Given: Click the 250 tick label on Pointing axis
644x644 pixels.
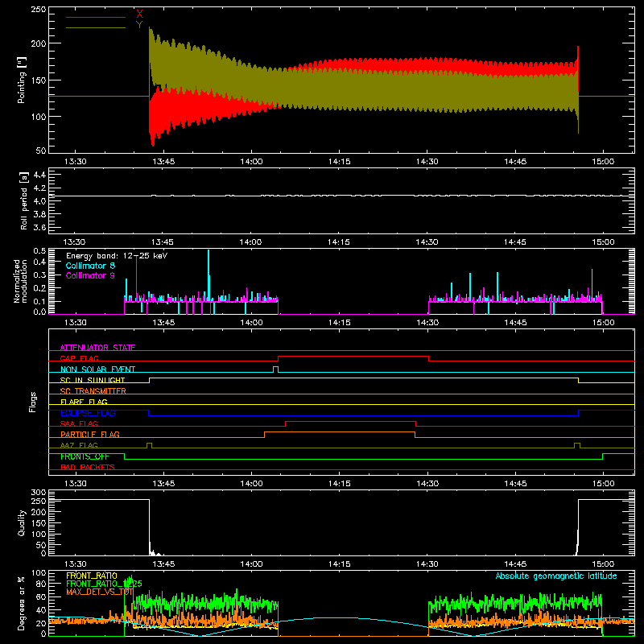Looking at the screenshot, I should [39, 10].
